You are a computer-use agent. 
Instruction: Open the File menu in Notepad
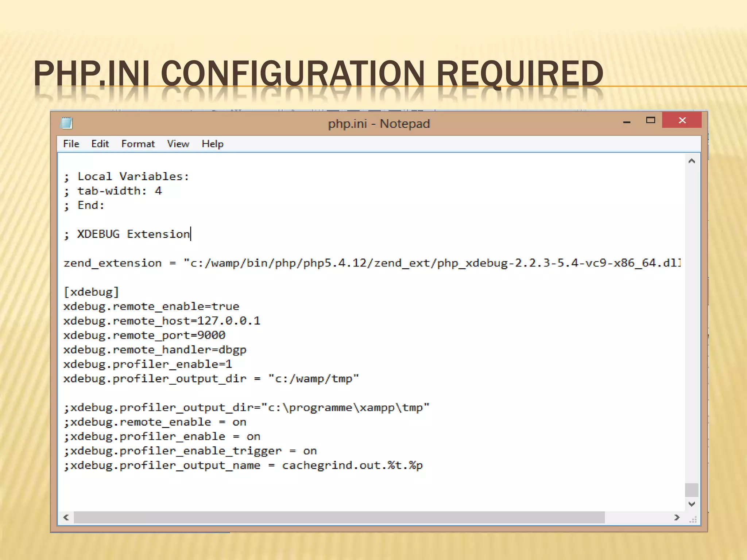(71, 144)
